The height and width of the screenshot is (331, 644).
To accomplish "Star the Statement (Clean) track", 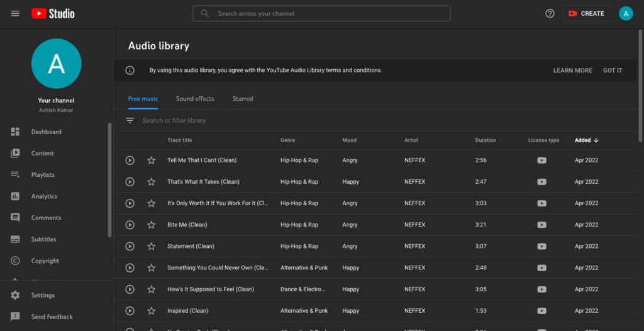I will pos(151,246).
